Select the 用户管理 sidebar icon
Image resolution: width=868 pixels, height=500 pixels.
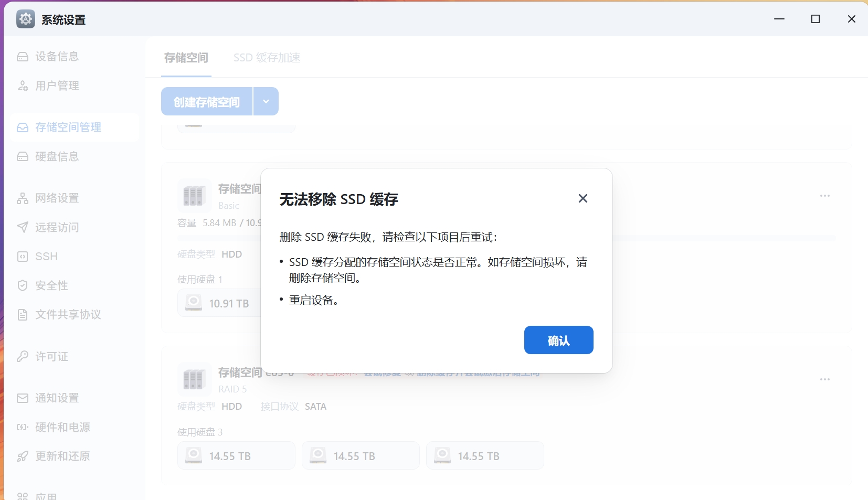(23, 86)
